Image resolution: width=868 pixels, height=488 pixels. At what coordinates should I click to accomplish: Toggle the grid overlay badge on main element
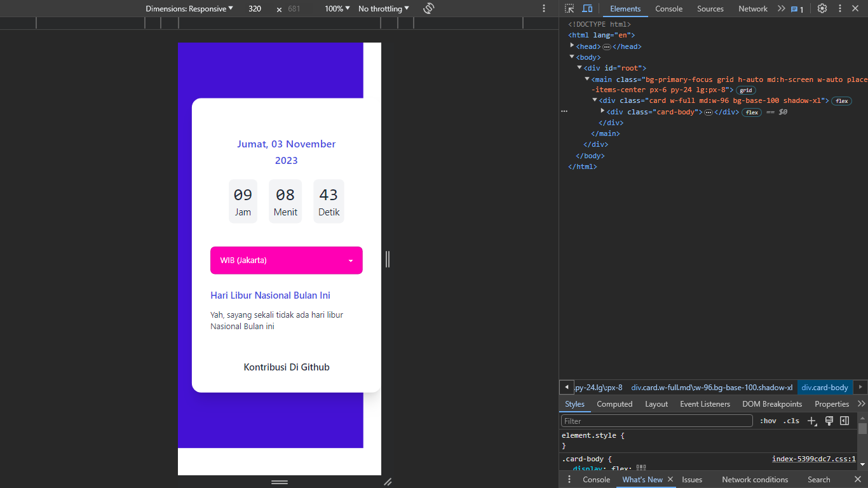pyautogui.click(x=745, y=90)
